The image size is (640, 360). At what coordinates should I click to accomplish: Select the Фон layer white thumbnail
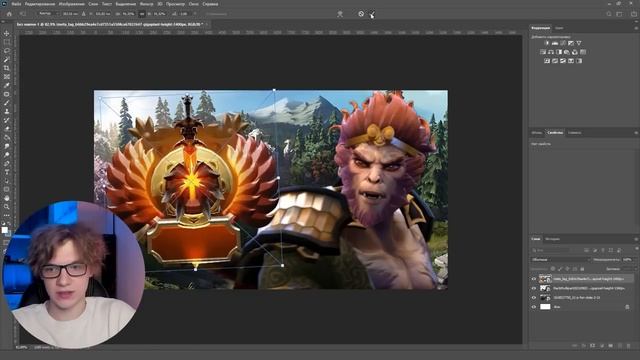(545, 307)
